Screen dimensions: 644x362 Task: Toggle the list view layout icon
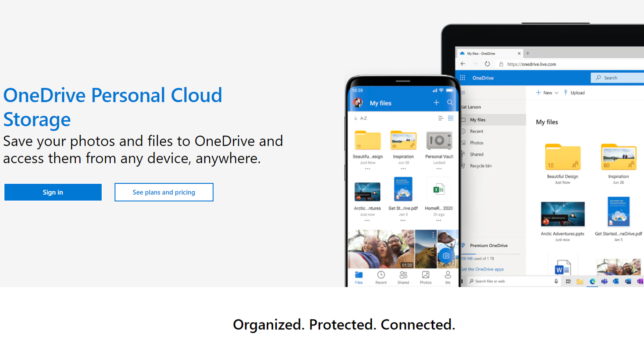(441, 118)
